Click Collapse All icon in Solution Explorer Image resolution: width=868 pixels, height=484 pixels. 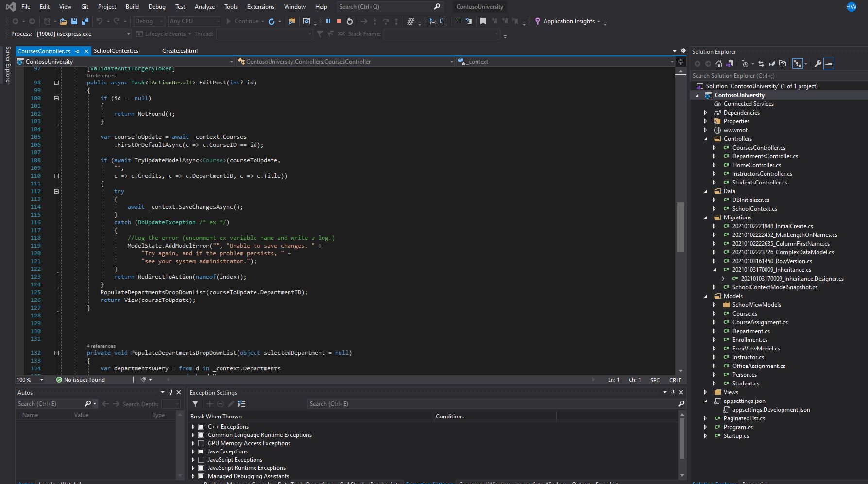[772, 64]
